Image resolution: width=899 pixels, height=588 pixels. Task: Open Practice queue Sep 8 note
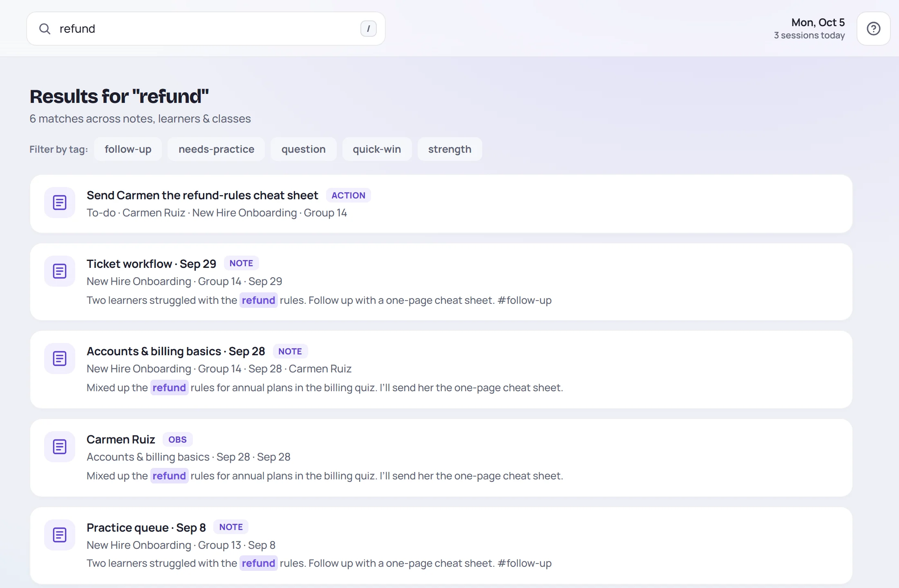coord(441,546)
